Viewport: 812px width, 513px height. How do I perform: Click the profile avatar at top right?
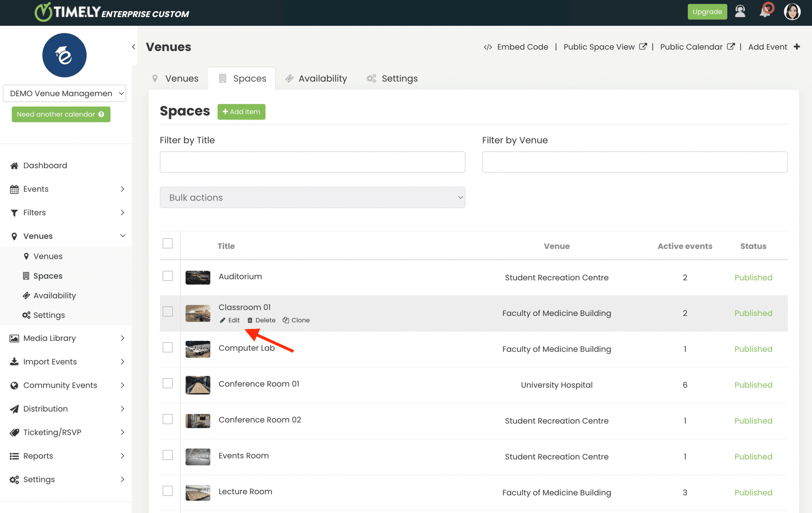click(792, 11)
